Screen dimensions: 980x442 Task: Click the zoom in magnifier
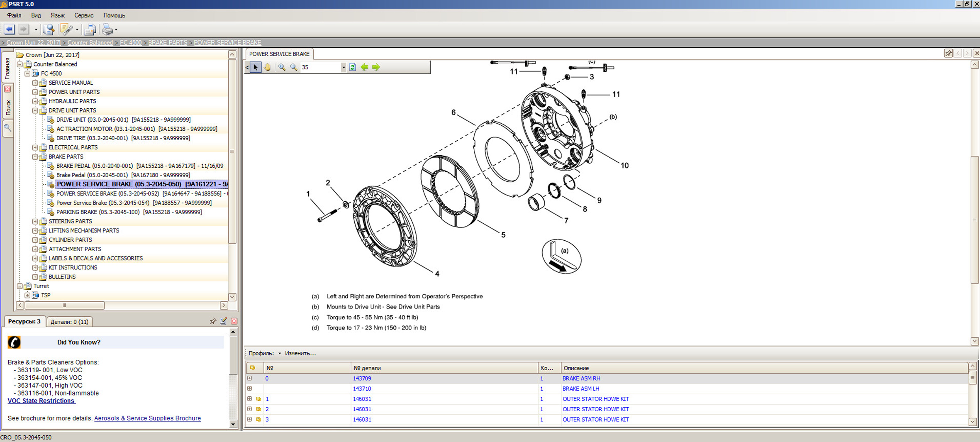(x=282, y=67)
